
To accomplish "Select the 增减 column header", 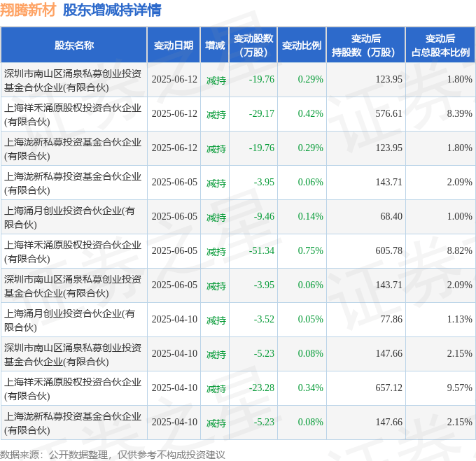I will pos(215,45).
